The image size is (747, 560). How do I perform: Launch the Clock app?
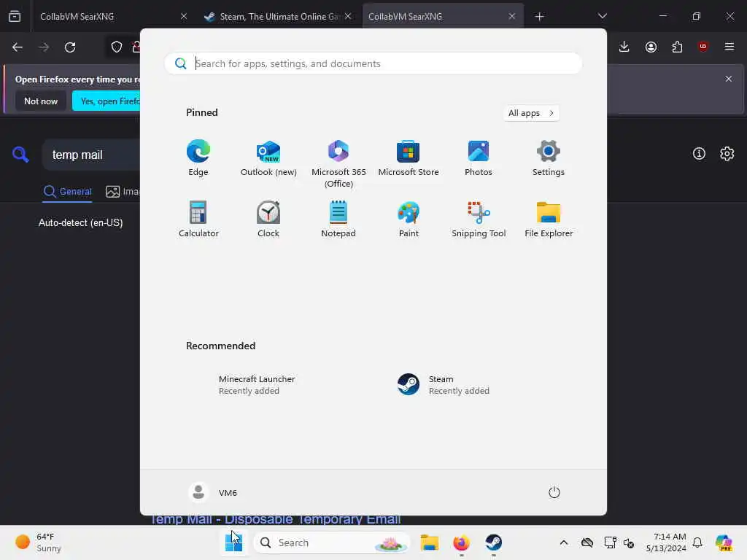[x=268, y=219]
